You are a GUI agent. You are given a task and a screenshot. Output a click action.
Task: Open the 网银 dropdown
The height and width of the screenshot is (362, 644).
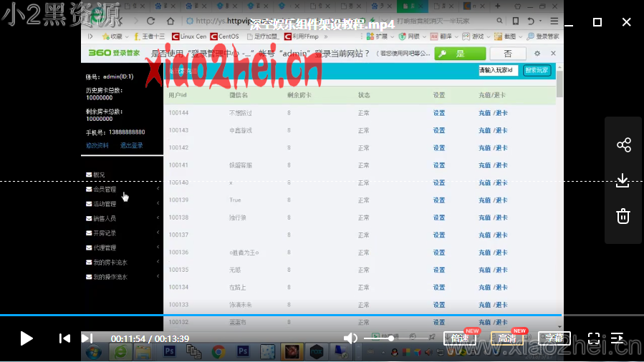click(x=413, y=36)
